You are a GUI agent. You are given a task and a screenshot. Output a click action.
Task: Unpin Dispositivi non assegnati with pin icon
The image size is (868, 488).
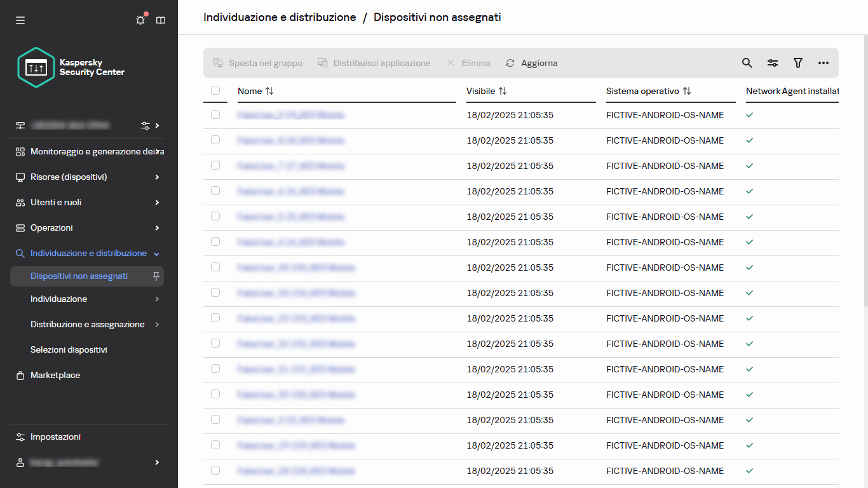(x=156, y=276)
